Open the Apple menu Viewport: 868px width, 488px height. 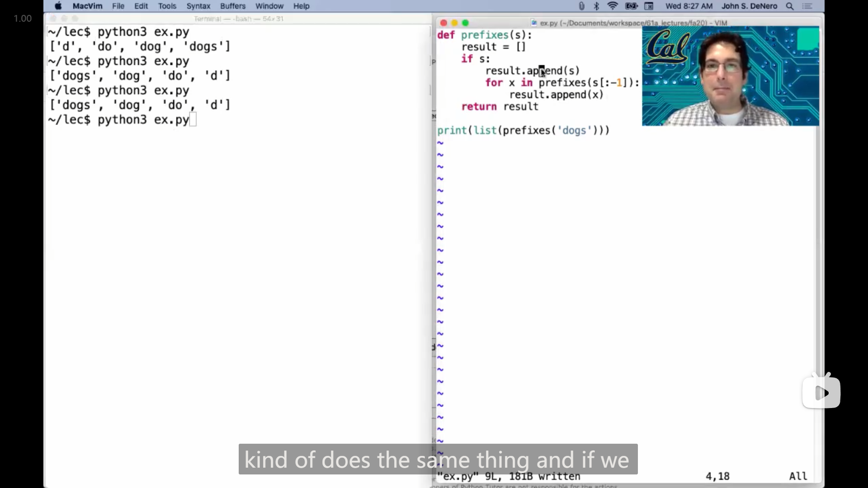(x=58, y=6)
